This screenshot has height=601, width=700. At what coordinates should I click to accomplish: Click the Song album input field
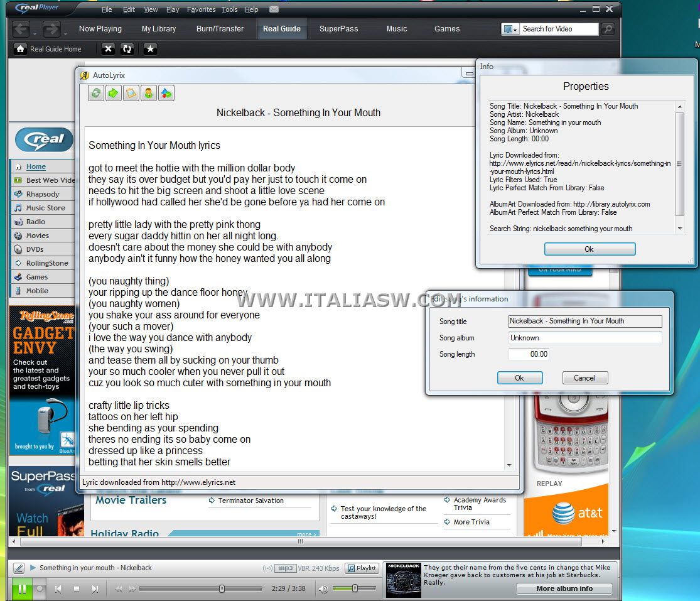pos(585,338)
